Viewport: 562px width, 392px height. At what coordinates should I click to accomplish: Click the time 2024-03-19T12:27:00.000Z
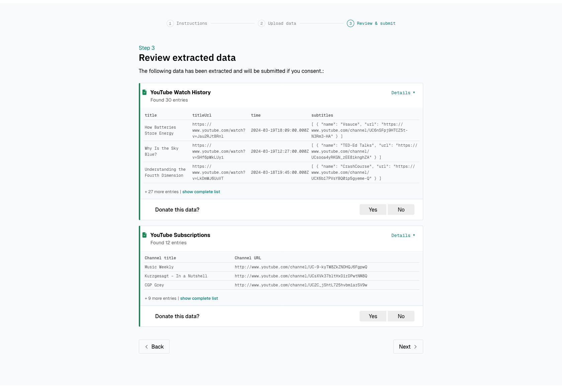[x=280, y=151]
